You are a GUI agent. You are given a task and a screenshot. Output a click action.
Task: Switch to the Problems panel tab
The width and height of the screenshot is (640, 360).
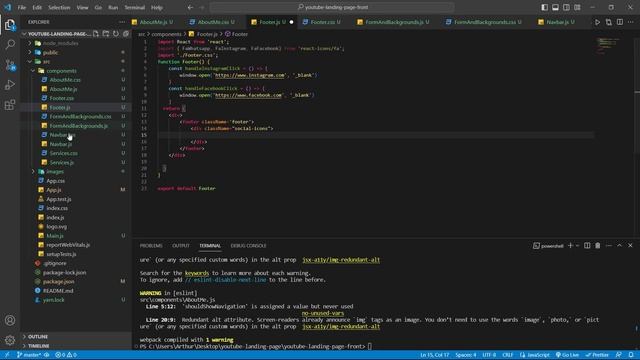(x=151, y=246)
